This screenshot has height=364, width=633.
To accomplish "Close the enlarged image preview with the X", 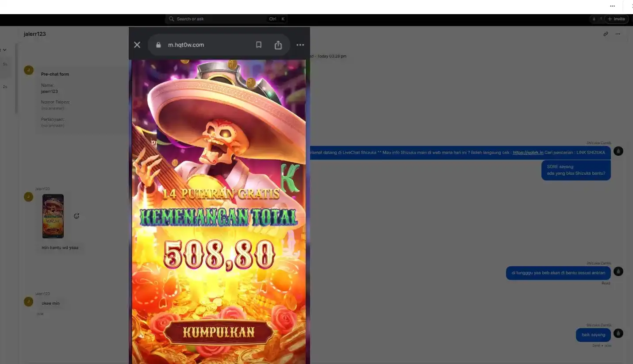I will click(137, 45).
